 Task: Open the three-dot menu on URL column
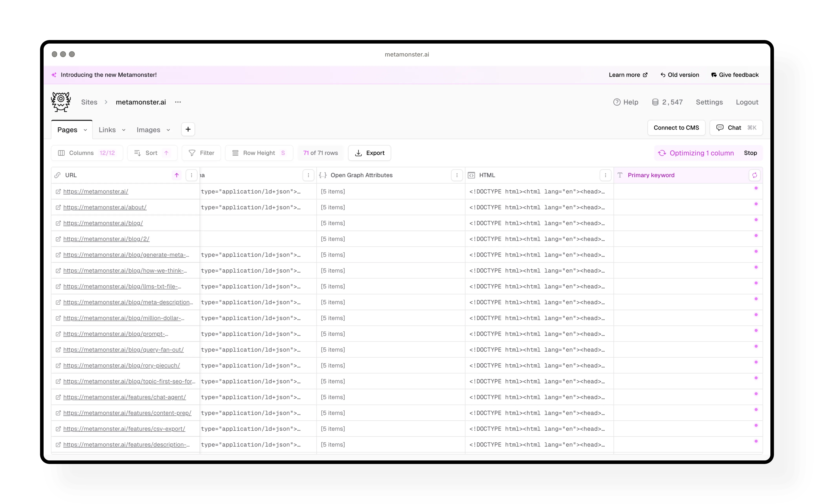click(191, 175)
